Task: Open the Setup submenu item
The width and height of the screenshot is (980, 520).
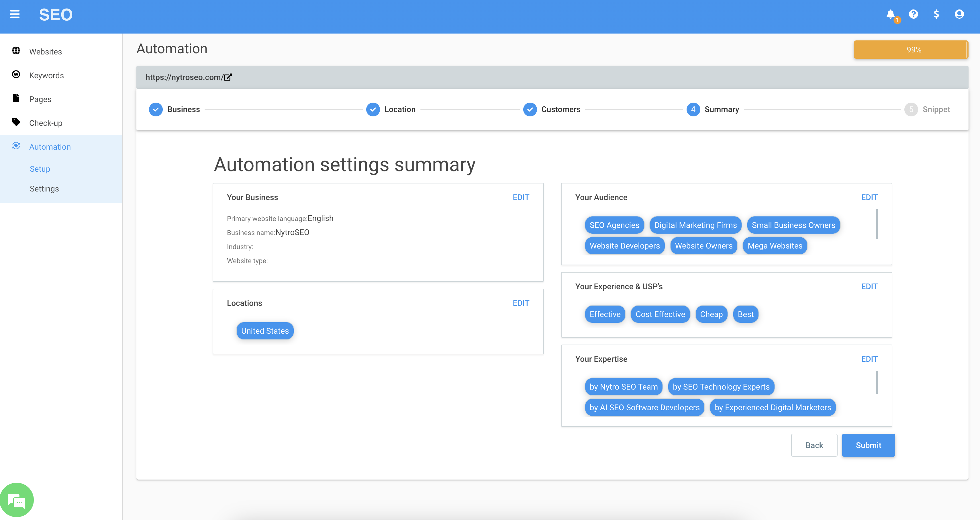Action: coord(40,169)
